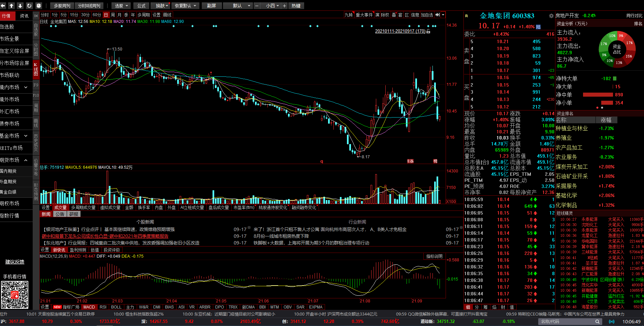Click the back arrow navigation icon

point(3,6)
